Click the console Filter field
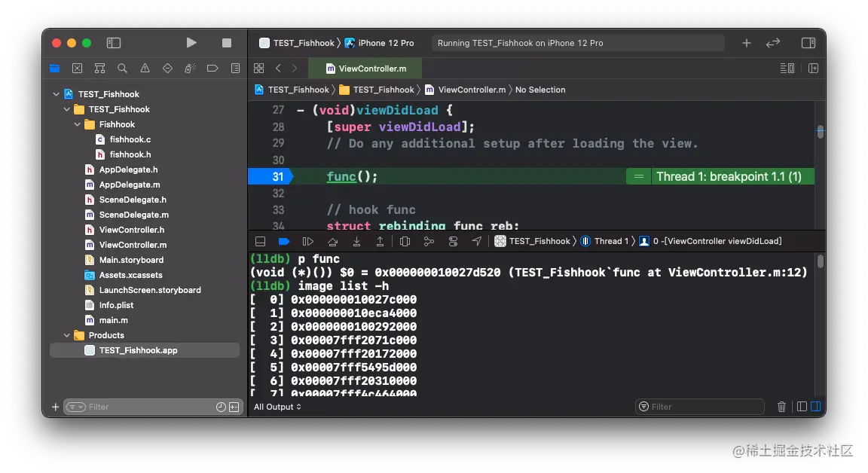 coord(700,407)
